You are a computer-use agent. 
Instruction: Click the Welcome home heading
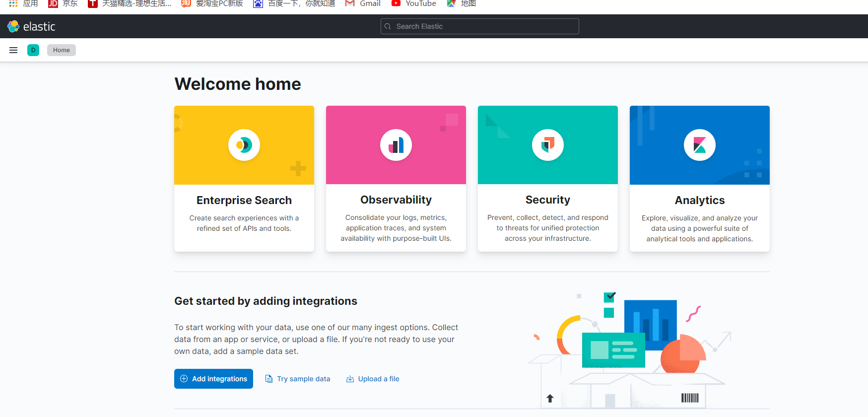click(x=238, y=84)
